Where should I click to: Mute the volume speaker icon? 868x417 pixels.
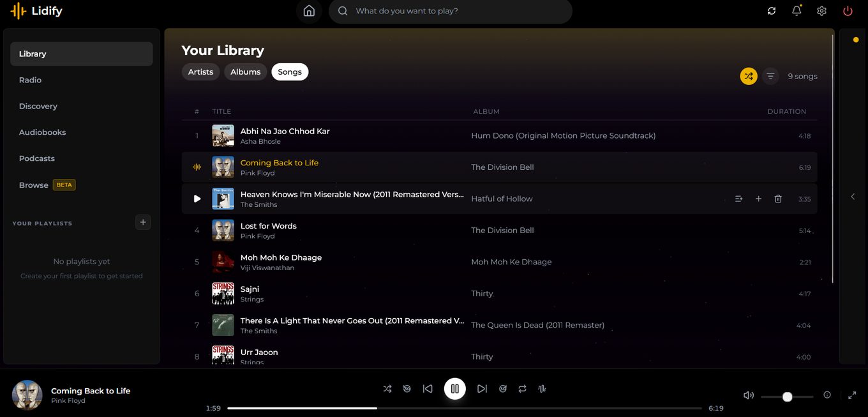[x=749, y=395]
